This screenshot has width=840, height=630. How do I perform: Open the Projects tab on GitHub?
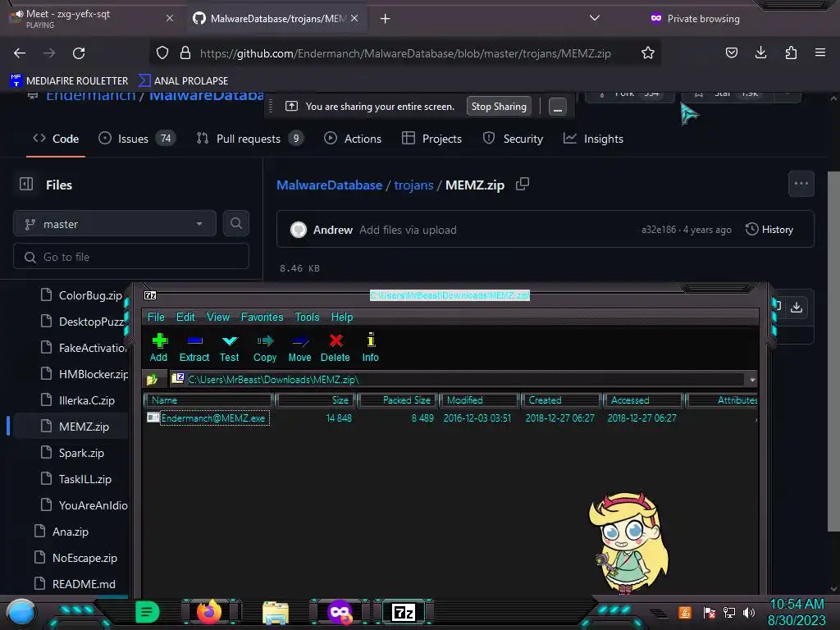[x=431, y=139]
